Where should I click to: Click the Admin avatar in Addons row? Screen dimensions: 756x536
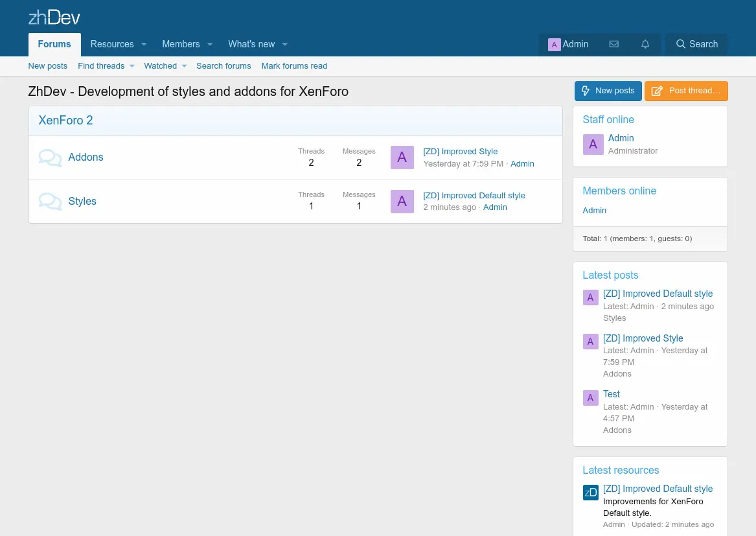402,157
